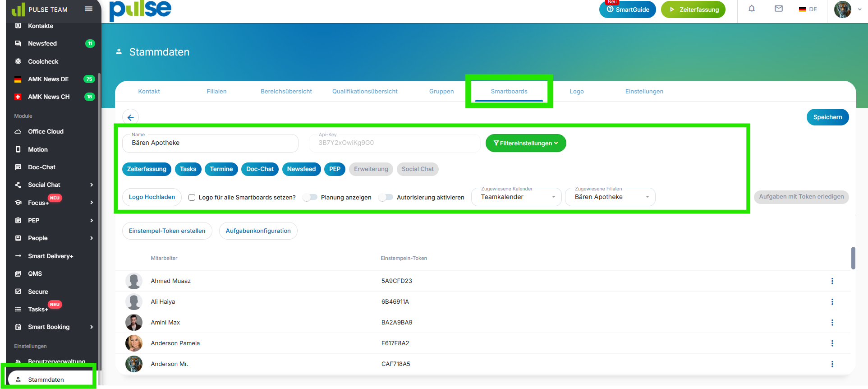The width and height of the screenshot is (868, 389).
Task: Open row menu for Ahmad Muaaz
Action: click(832, 281)
